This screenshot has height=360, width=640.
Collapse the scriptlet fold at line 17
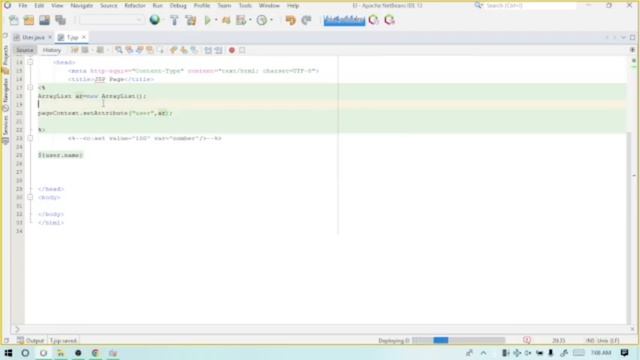pos(30,87)
